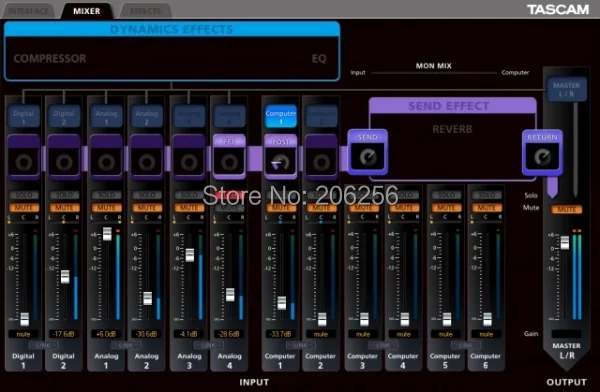Click the Digital 1 fader handle

(x=24, y=319)
